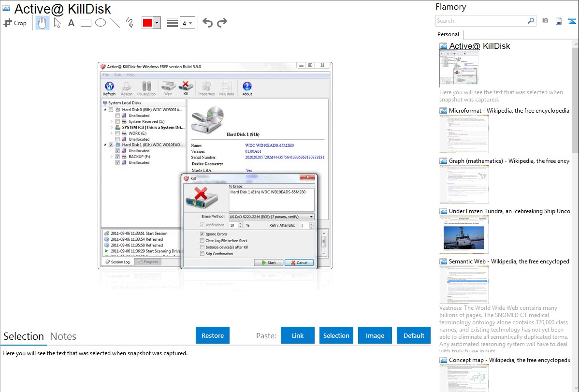Open the File menu in KillDisk
Viewport: 579px width, 392px height.
[x=106, y=75]
